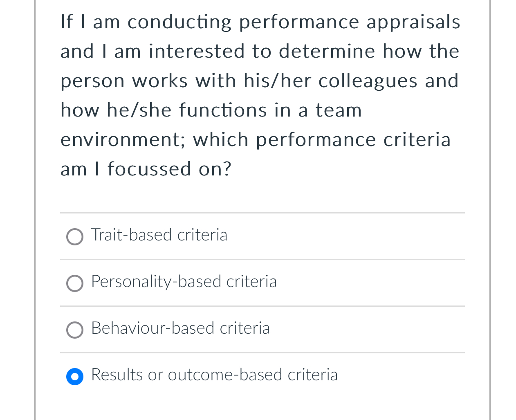The width and height of the screenshot is (516, 420).
Task: Click the text label 'Behaviour-based criteria'
Action: pos(180,328)
